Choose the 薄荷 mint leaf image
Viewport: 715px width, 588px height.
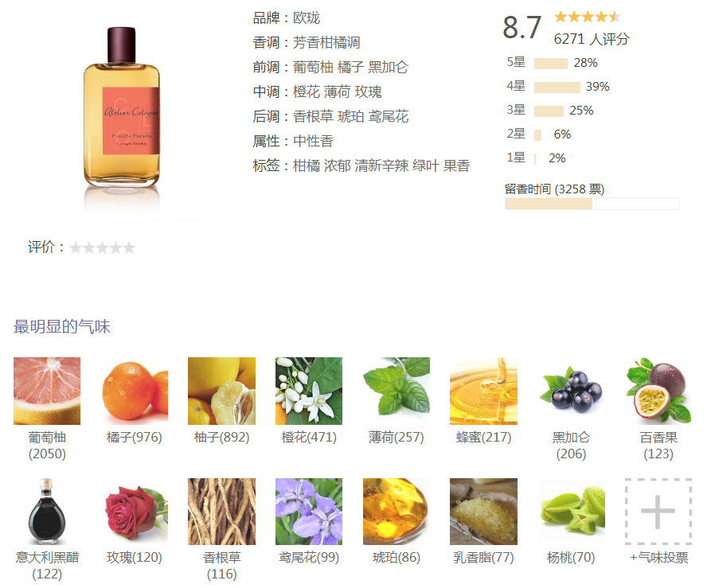point(397,391)
